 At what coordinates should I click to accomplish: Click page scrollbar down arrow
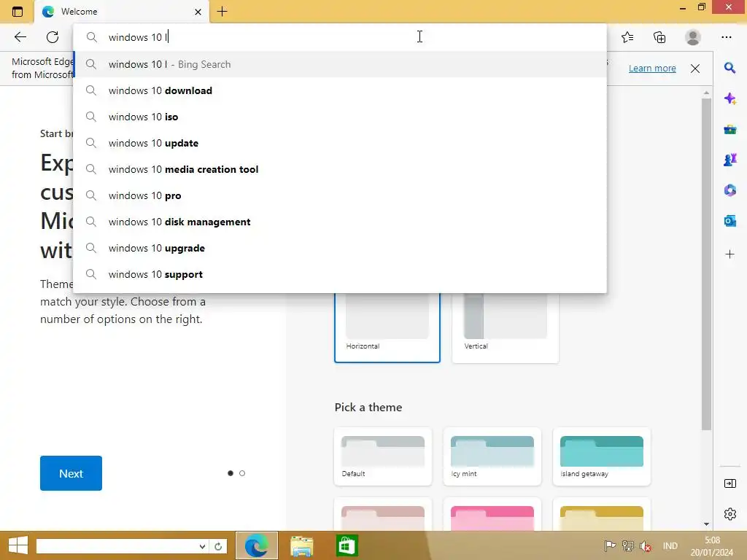point(706,524)
